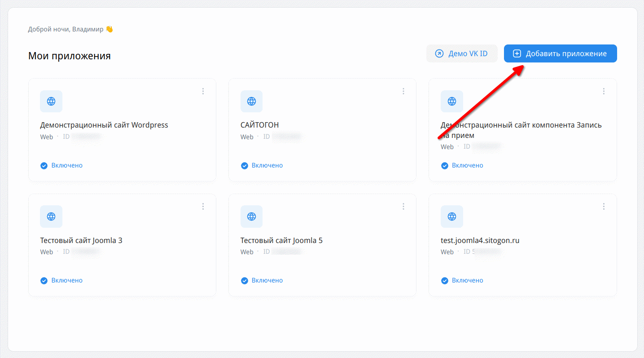The image size is (644, 358).
Task: Open three-dot menu for 'Запись на прием' card
Action: click(604, 91)
